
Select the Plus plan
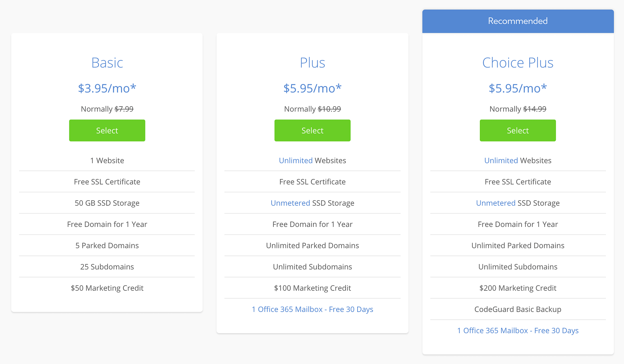coord(312,131)
